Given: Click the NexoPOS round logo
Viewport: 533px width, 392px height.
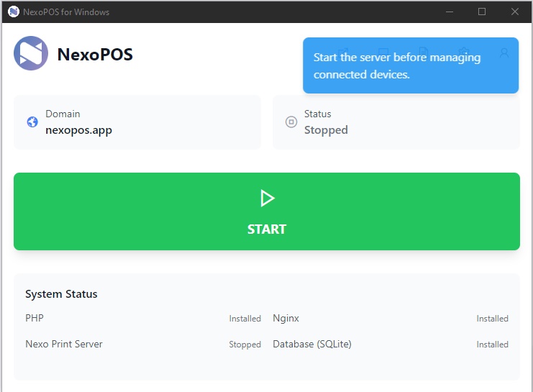Looking at the screenshot, I should click(x=31, y=53).
